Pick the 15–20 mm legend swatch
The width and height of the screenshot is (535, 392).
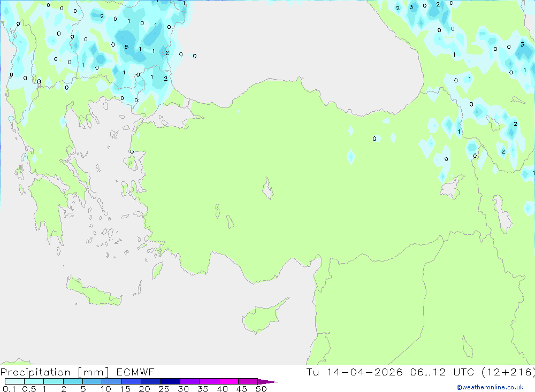131,381
